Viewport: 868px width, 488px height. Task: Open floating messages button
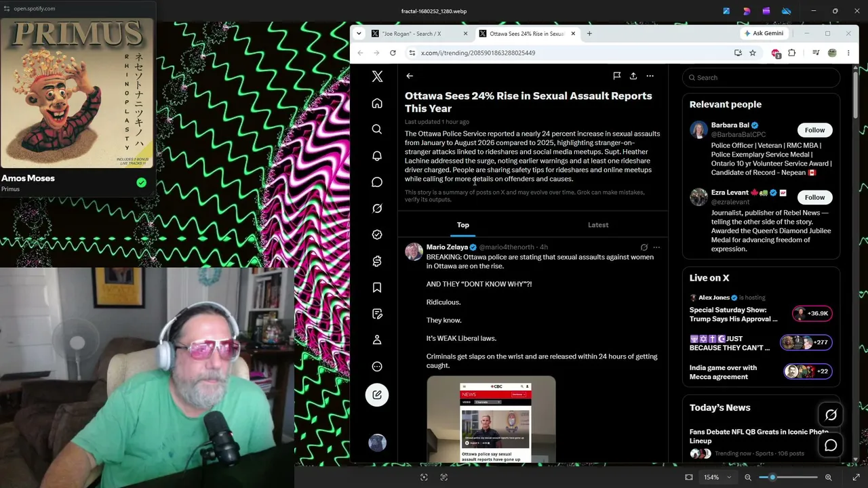tap(831, 445)
